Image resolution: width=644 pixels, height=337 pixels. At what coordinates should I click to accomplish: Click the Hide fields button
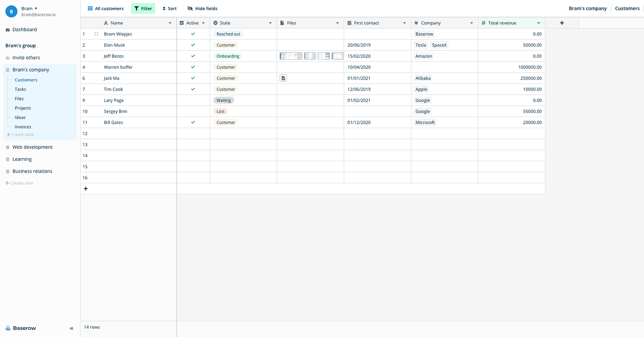(203, 8)
